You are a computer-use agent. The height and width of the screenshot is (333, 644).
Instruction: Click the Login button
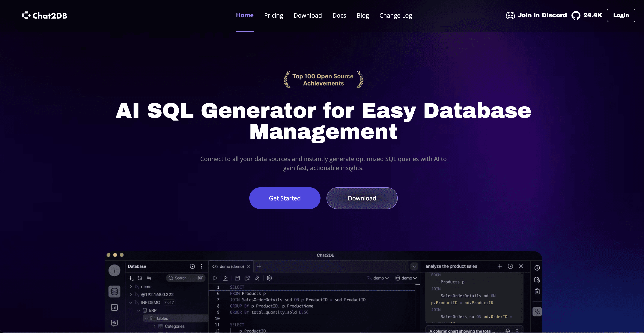tap(621, 15)
